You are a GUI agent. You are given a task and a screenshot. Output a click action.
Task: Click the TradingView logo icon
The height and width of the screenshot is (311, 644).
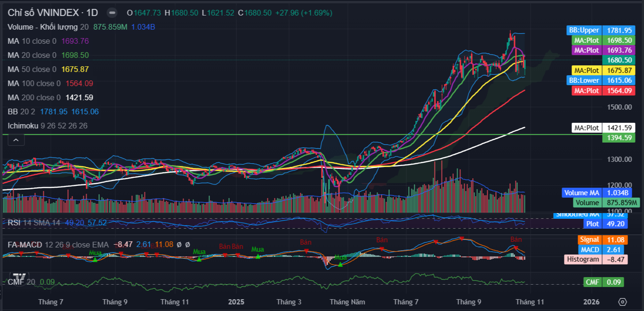click(x=19, y=277)
